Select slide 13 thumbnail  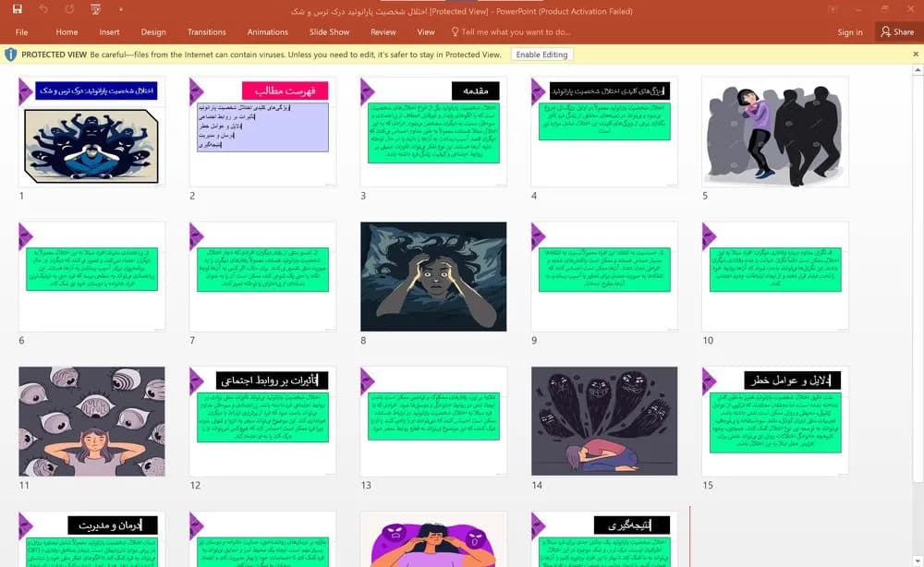click(433, 421)
